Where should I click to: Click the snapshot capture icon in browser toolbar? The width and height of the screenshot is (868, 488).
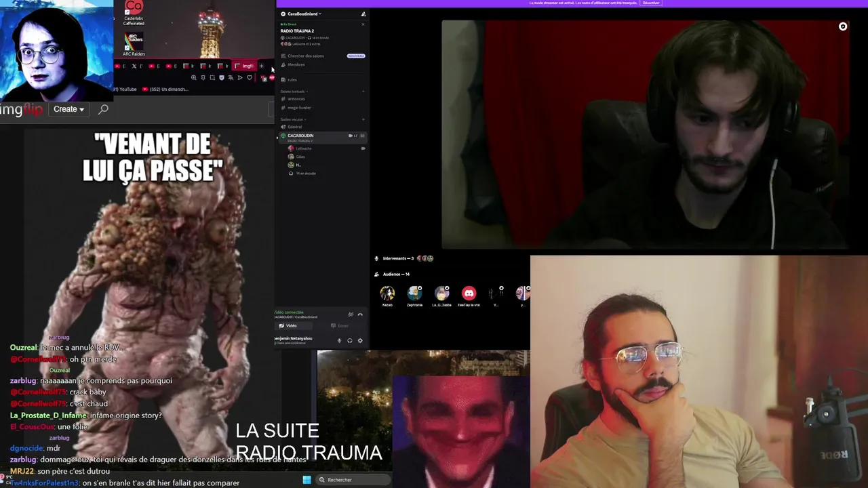pyautogui.click(x=212, y=78)
